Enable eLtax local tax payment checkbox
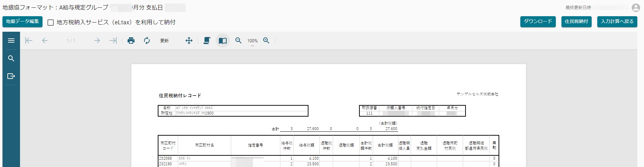The height and width of the screenshot is (167, 644). click(x=51, y=23)
